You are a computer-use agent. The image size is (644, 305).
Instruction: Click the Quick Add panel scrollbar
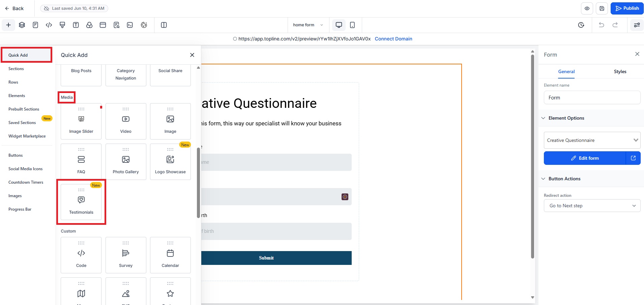tap(198, 182)
